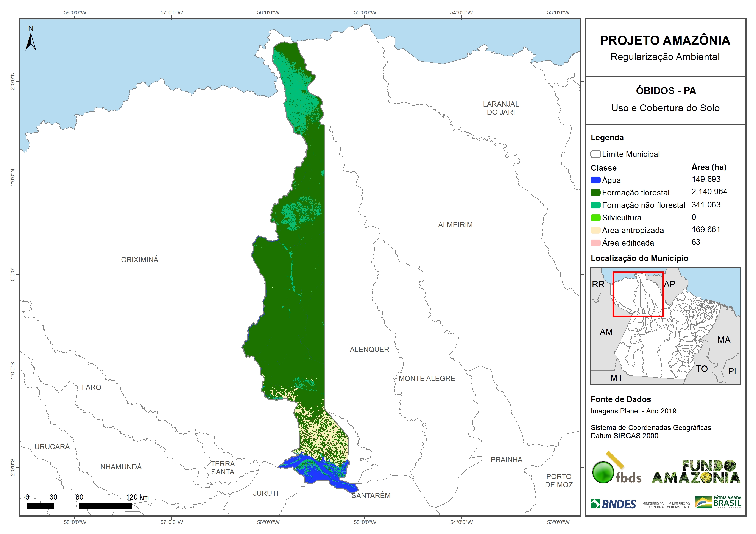Click the Limite Municipal legend symbol
The width and height of the screenshot is (756, 534).
(x=595, y=154)
